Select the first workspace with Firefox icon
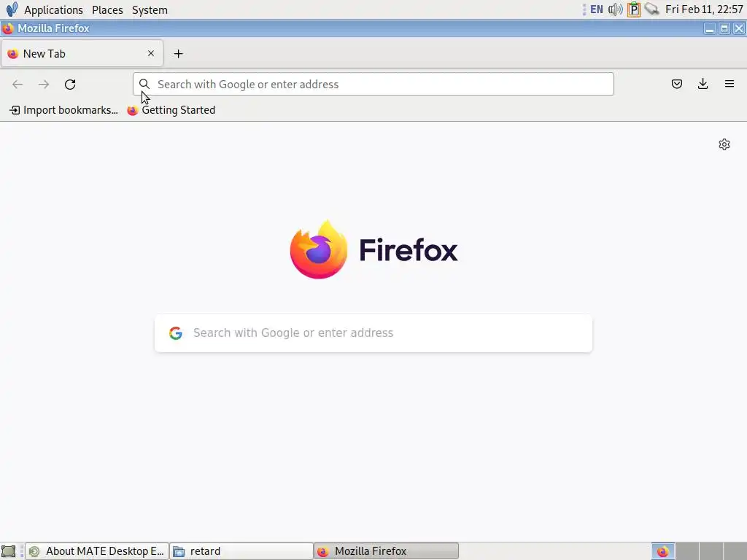The height and width of the screenshot is (560, 747). point(663,551)
